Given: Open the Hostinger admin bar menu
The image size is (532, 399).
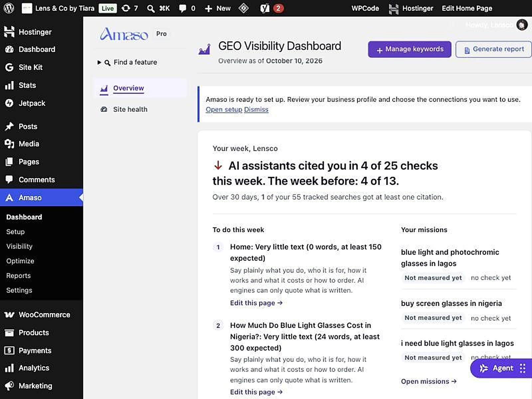Looking at the screenshot, I should 411,8.
